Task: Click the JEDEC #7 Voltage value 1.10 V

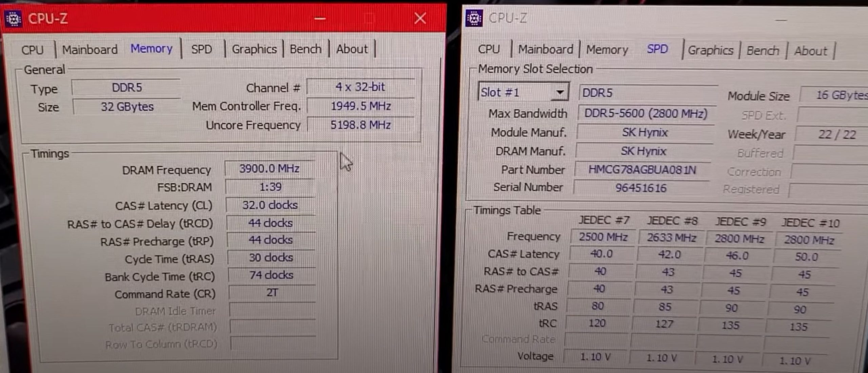Action: (x=595, y=357)
